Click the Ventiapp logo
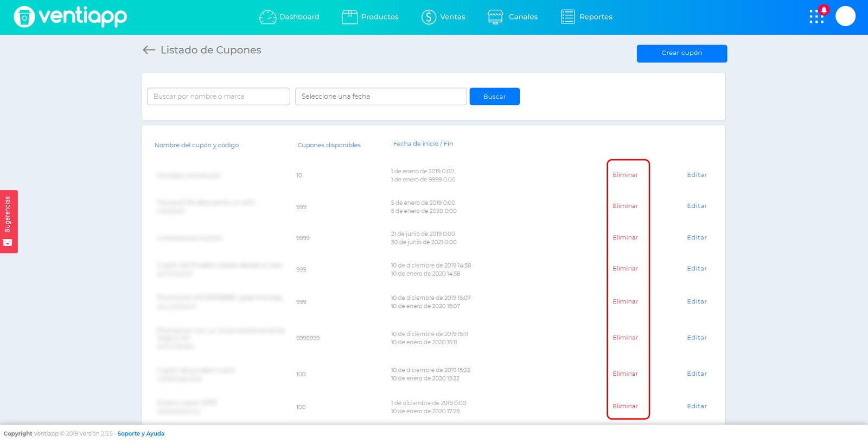Screen dimensions: 868x442 point(70,17)
